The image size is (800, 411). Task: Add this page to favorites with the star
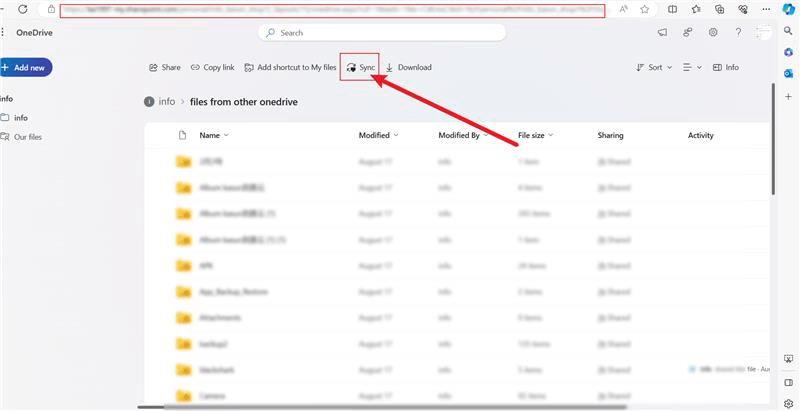[x=645, y=9]
